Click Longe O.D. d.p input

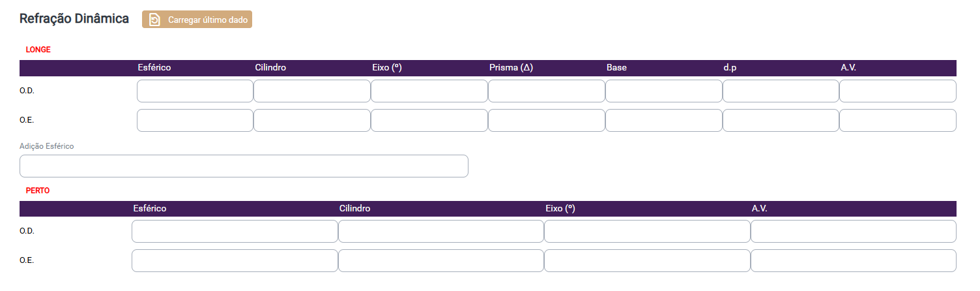pyautogui.click(x=781, y=91)
